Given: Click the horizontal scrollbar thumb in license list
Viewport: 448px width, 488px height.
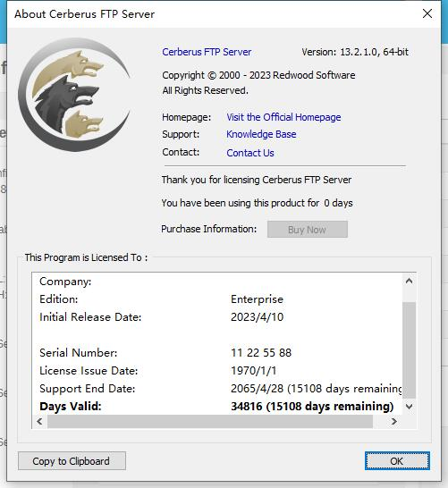Looking at the screenshot, I should (210, 421).
